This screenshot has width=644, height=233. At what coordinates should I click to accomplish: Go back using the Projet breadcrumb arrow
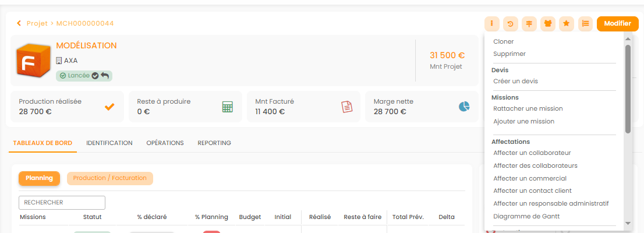tap(19, 23)
